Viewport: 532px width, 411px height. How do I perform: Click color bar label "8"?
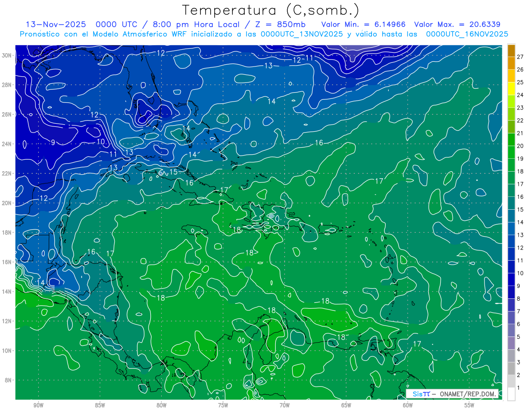(519, 298)
